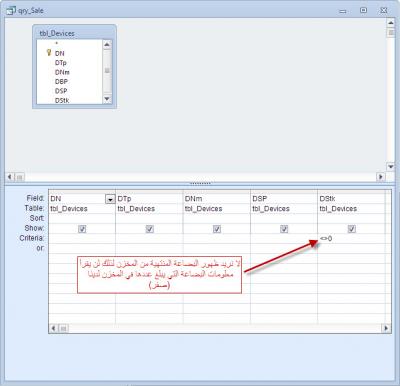Viewport: 400px width, 386px height.
Task: Click the tbl_Devices table title bar
Action: (74, 33)
